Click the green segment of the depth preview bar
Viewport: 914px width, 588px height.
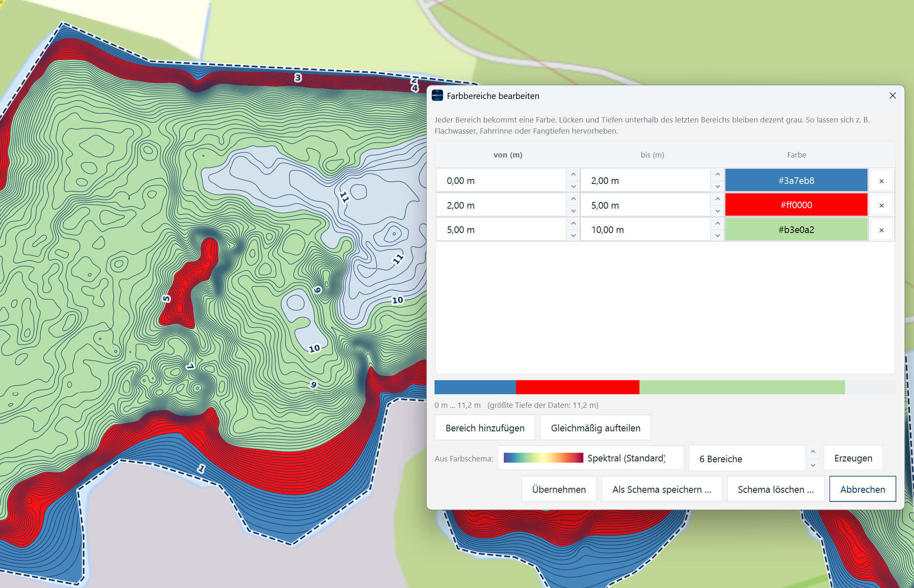[742, 387]
